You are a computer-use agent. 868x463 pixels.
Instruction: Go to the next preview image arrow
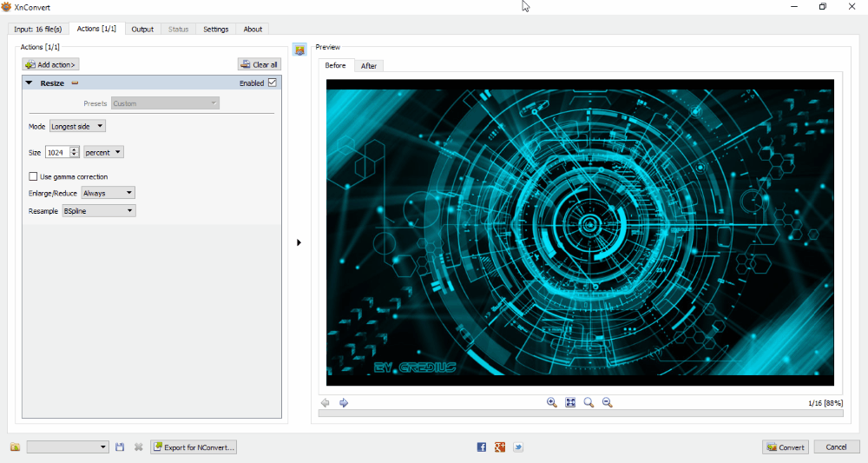pos(344,403)
